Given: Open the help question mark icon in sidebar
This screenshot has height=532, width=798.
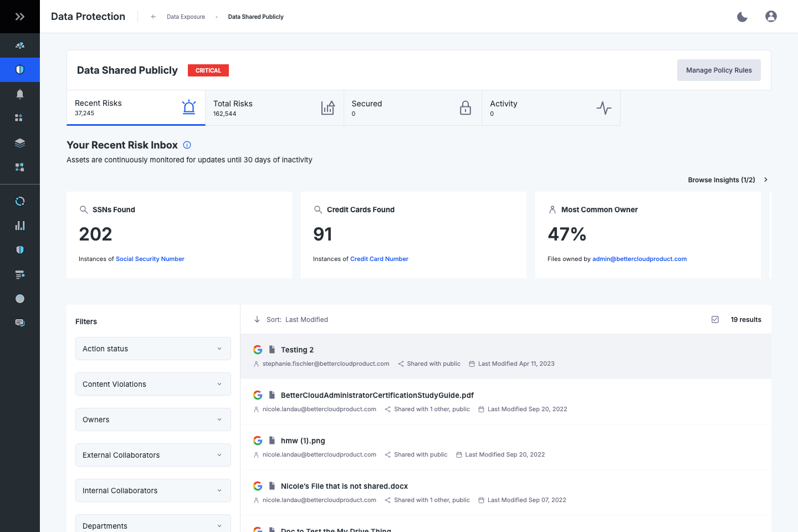Looking at the screenshot, I should [20, 299].
